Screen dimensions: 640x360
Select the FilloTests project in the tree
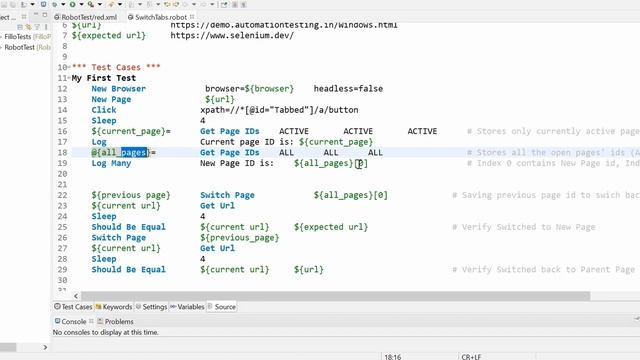pyautogui.click(x=27, y=37)
